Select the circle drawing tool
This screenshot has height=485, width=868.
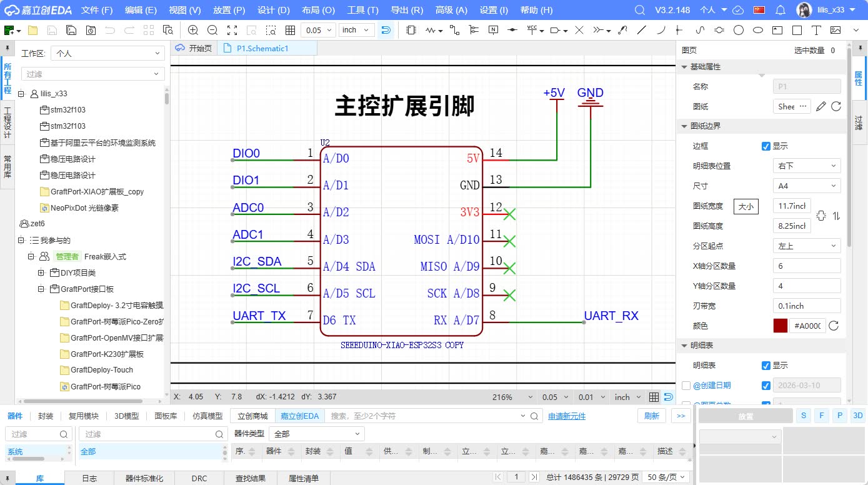[739, 30]
